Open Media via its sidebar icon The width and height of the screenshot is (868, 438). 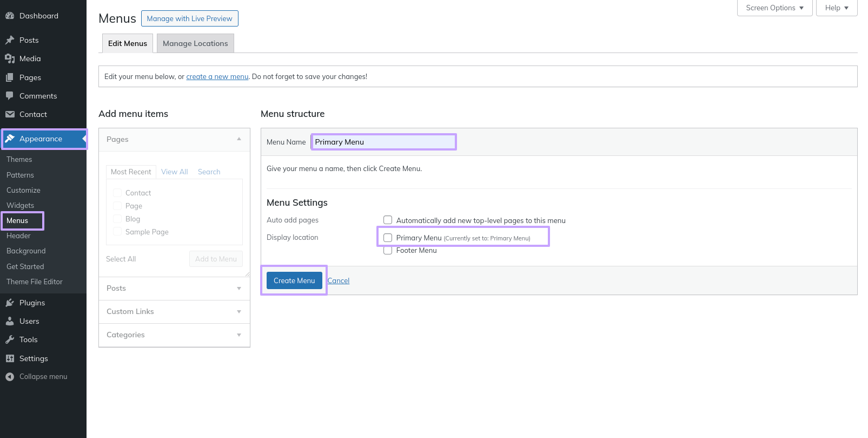pyautogui.click(x=10, y=58)
